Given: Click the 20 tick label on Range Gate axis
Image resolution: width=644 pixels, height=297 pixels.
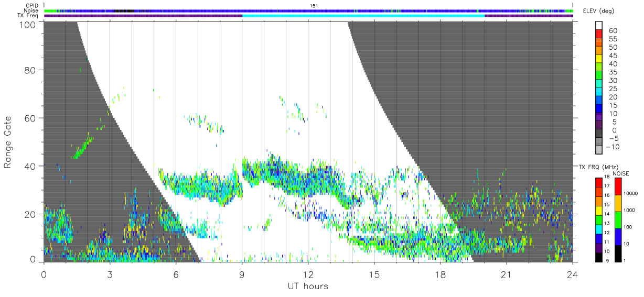Looking at the screenshot, I should [31, 214].
